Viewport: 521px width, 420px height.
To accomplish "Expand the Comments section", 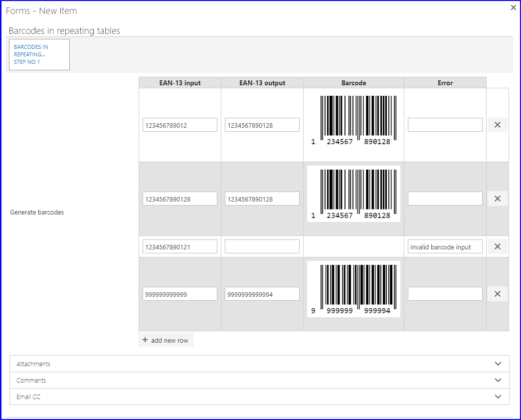I will pos(260,380).
